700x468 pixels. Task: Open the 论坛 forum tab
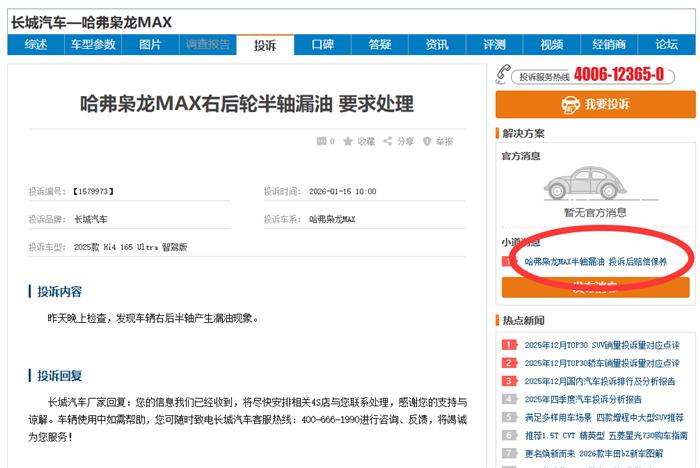[666, 45]
